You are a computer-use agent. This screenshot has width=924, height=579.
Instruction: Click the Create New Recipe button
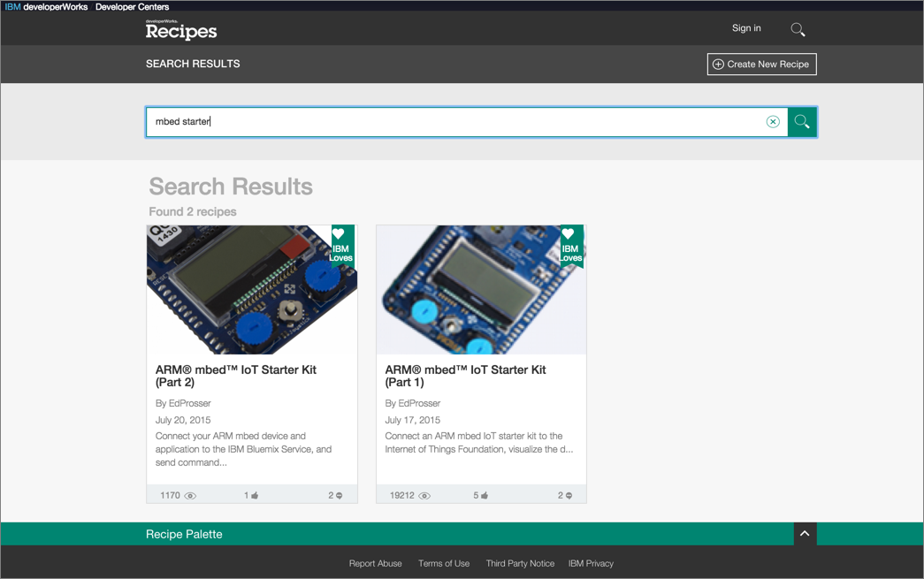761,65
